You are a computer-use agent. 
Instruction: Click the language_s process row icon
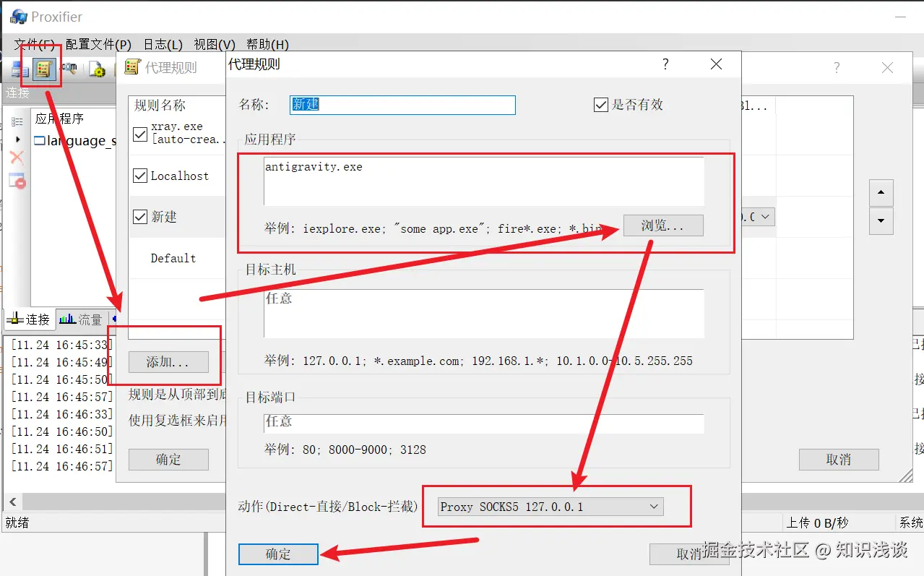click(40, 141)
